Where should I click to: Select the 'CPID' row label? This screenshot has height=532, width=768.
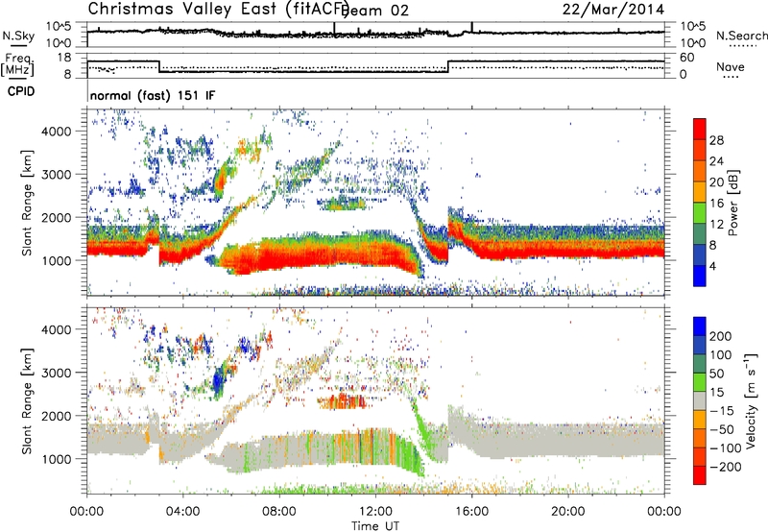click(21, 91)
